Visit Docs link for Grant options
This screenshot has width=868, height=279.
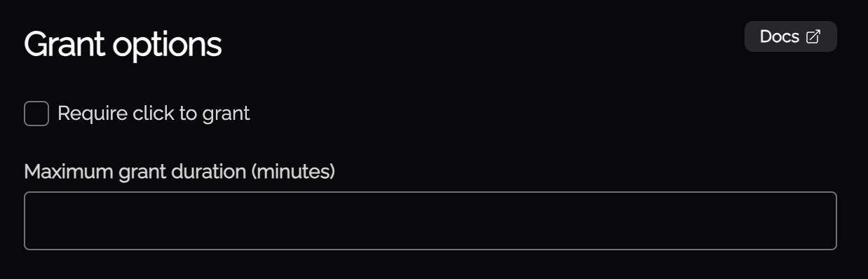pos(790,36)
